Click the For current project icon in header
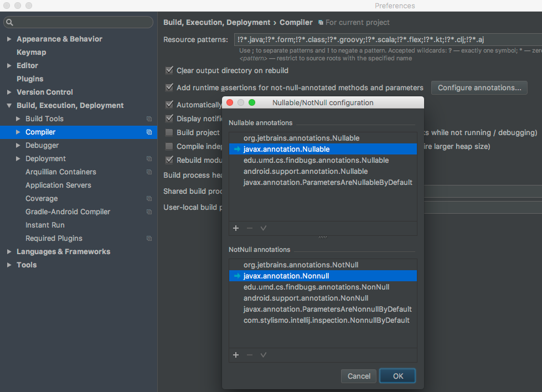542x392 pixels. pyautogui.click(x=321, y=23)
